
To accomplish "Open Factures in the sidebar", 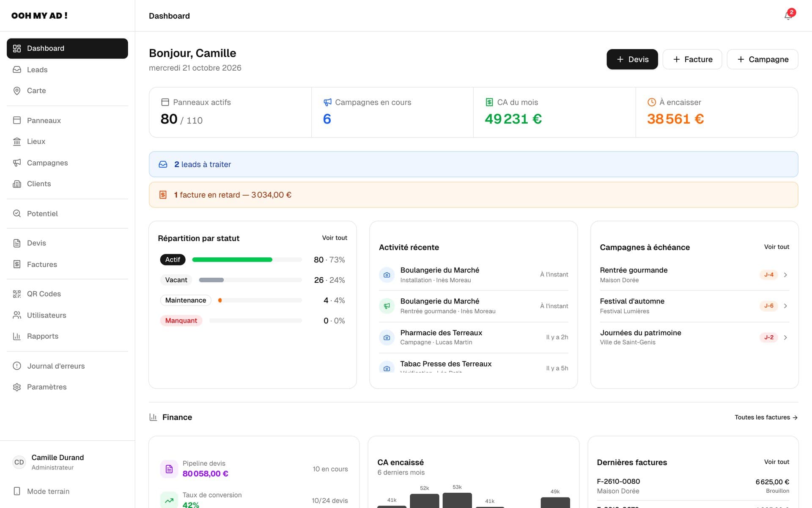I will click(x=67, y=264).
